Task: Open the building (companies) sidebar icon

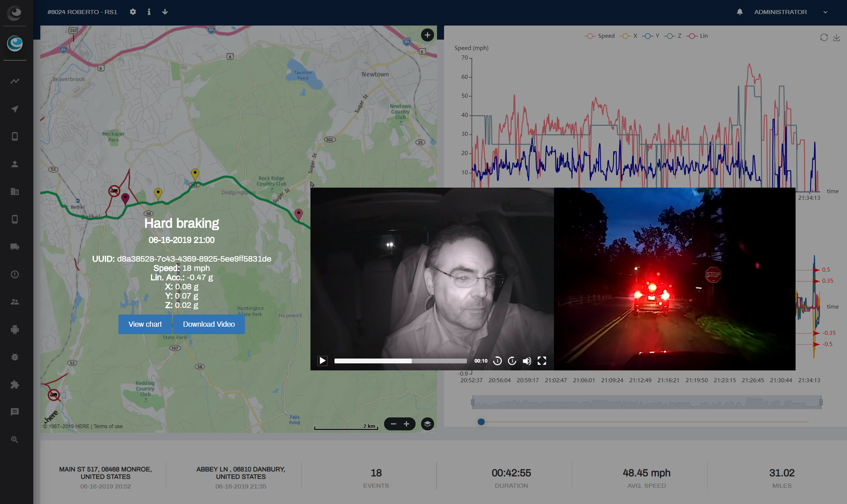Action: point(15,192)
